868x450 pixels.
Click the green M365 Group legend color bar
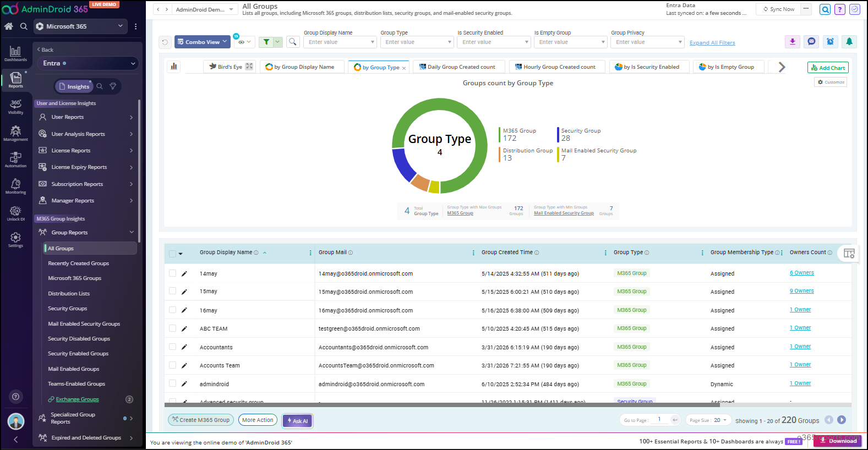coord(500,135)
